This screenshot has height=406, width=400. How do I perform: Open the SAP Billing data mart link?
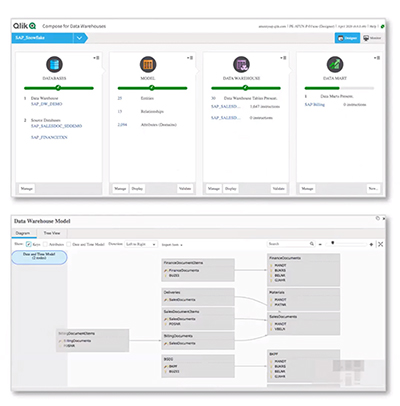314,105
